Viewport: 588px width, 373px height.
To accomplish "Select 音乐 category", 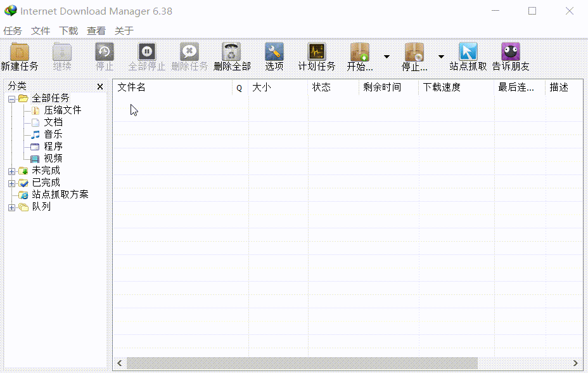I will [x=53, y=134].
